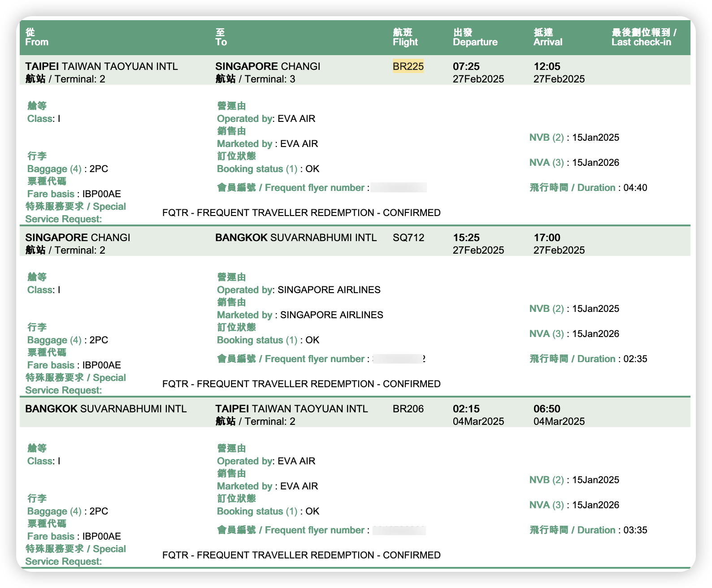This screenshot has width=712, height=588.
Task: Select the SQ712 flight number
Action: (x=408, y=238)
